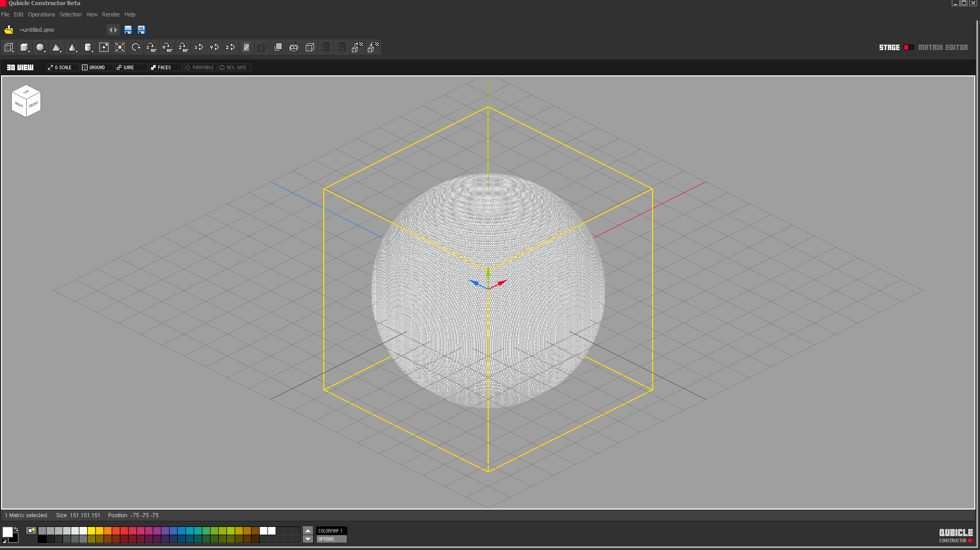The height and width of the screenshot is (550, 980).
Task: Click the mirror tool icon
Action: (x=246, y=48)
